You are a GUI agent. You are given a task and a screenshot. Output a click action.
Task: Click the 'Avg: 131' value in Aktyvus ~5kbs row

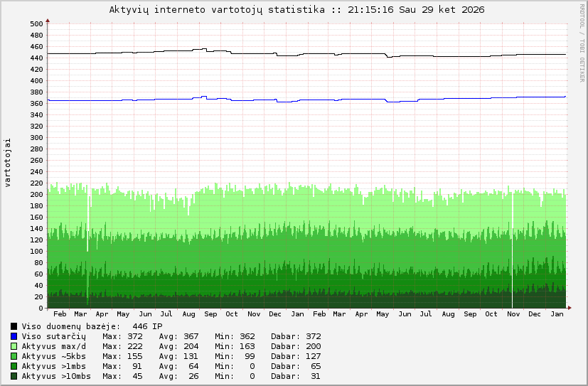coord(178,356)
